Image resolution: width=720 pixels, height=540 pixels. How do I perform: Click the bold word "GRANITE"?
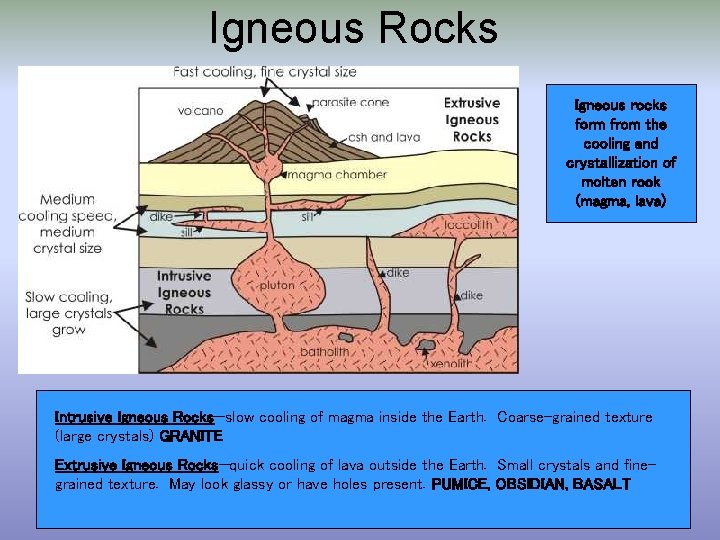[191, 436]
